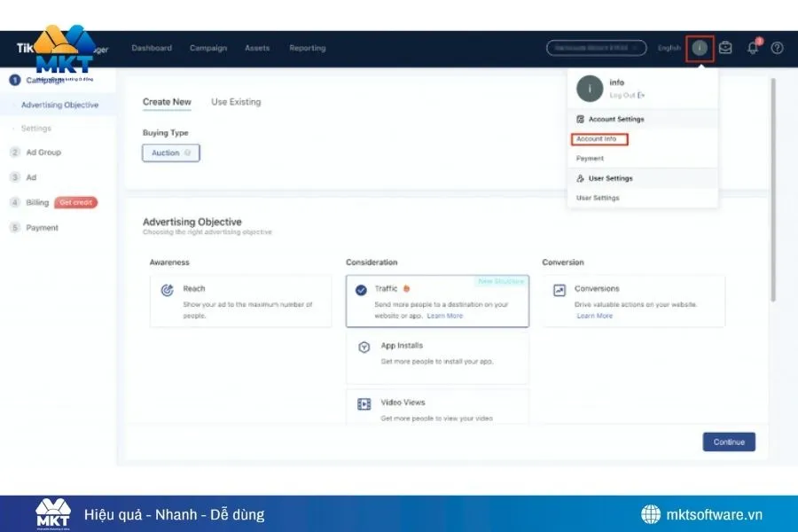Viewport: 798px width, 532px height.
Task: Click the Conversions chart icon
Action: [559, 290]
